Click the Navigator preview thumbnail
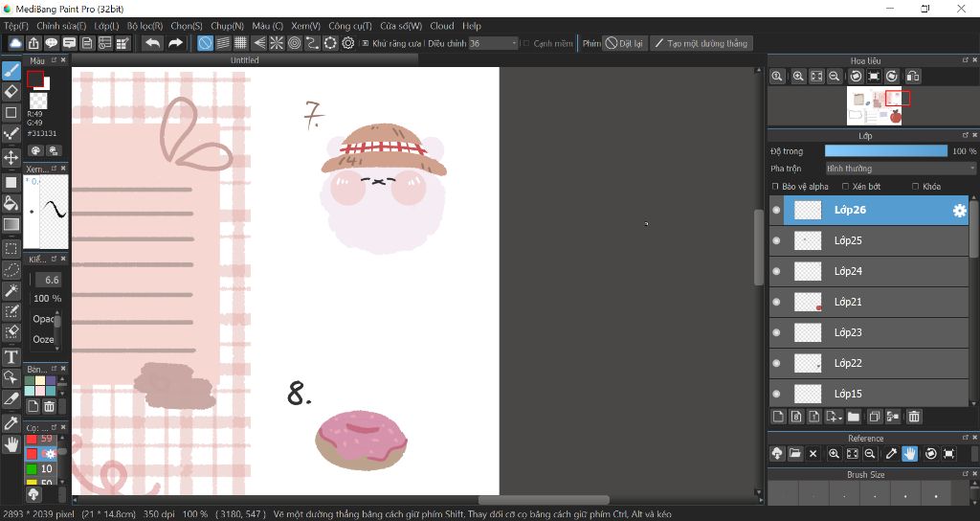This screenshot has height=521, width=980. [x=874, y=106]
